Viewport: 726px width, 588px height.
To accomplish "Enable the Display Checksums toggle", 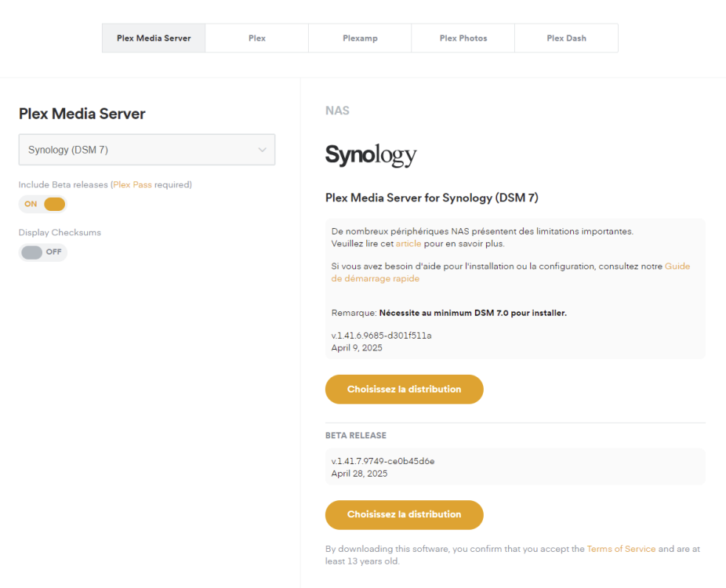I will point(43,252).
